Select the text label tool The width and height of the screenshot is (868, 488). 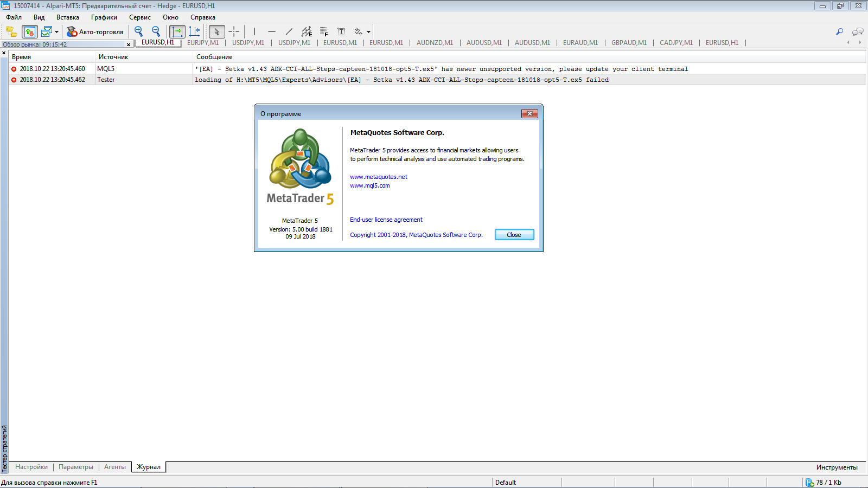pyautogui.click(x=341, y=31)
